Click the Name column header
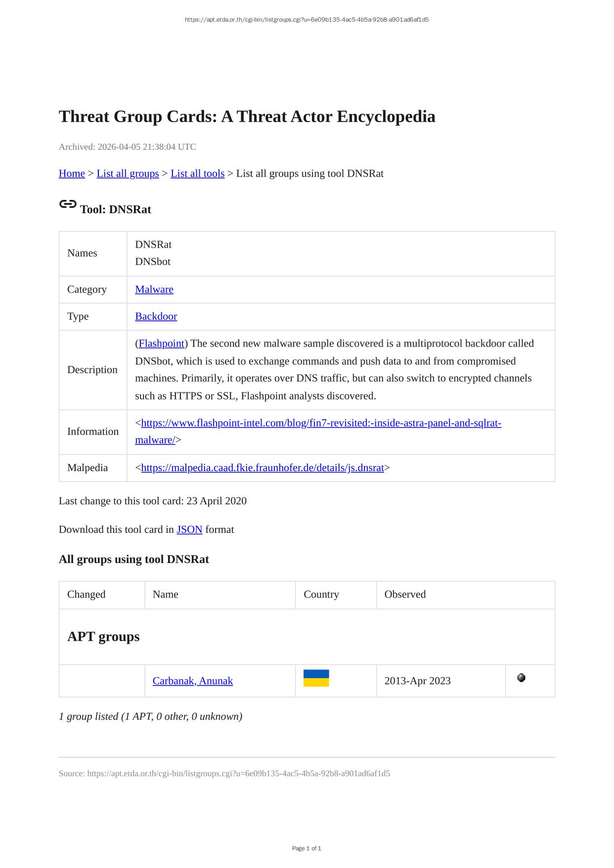614x868 pixels. coord(166,594)
